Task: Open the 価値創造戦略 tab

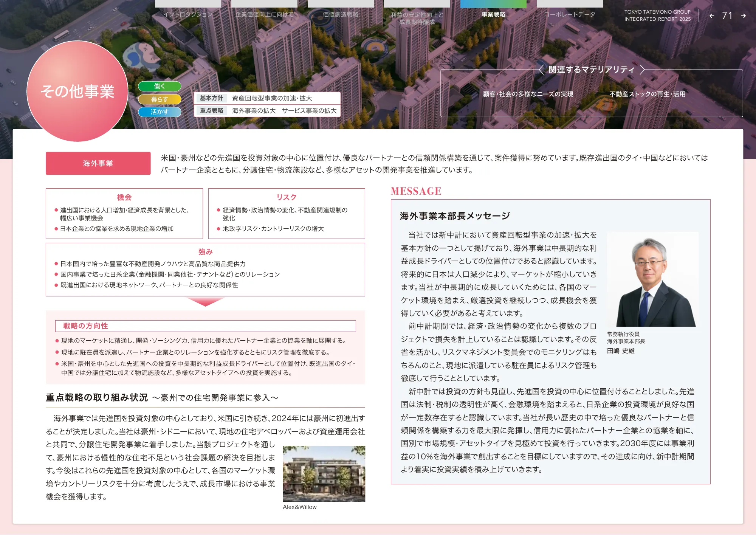Action: 341,14
